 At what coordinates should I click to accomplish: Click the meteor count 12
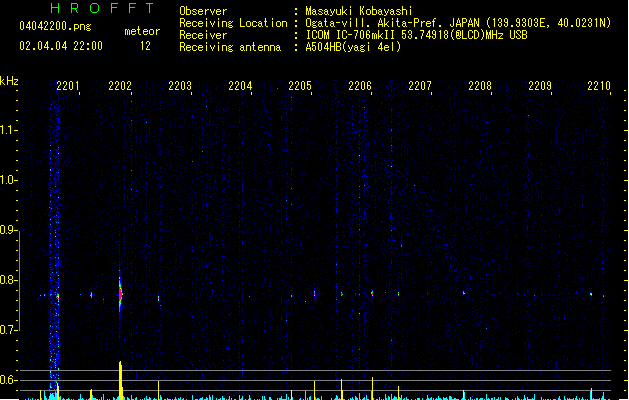pyautogui.click(x=145, y=46)
